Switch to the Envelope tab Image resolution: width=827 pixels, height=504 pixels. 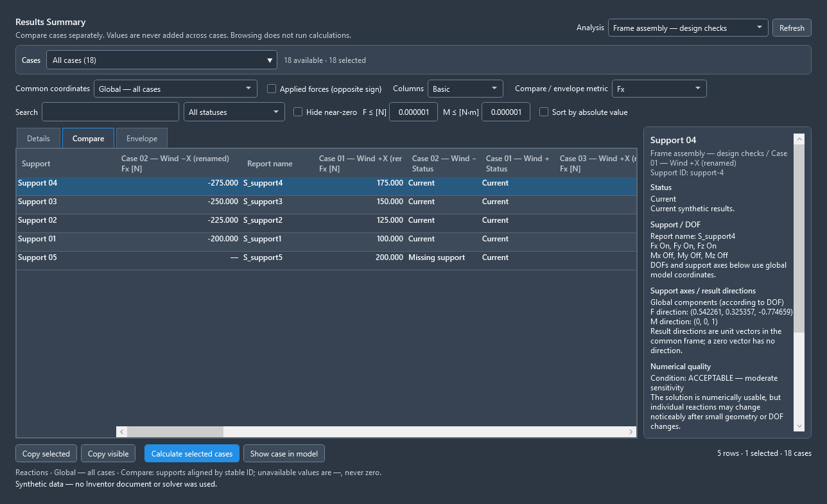tap(142, 138)
